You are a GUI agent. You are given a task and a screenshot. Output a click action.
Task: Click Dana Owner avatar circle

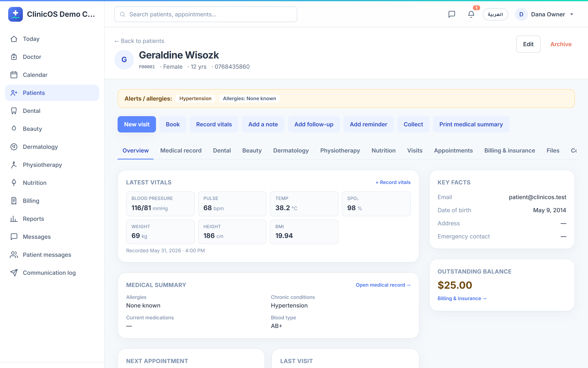521,14
